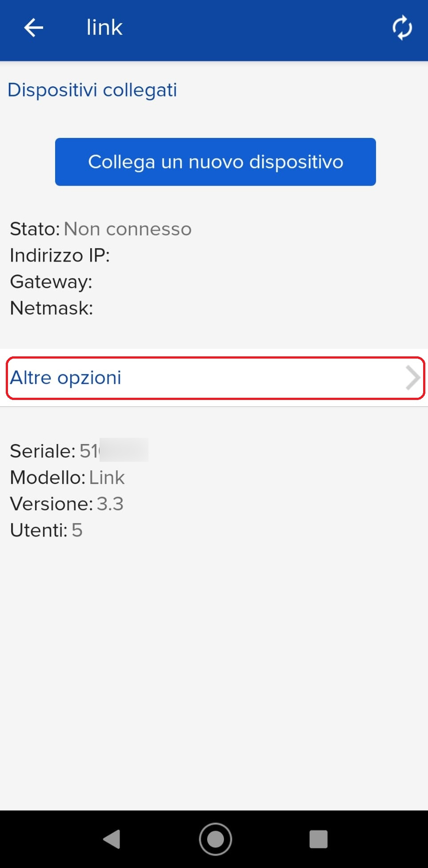Open recent apps with the square button
428x868 pixels.
tap(318, 839)
